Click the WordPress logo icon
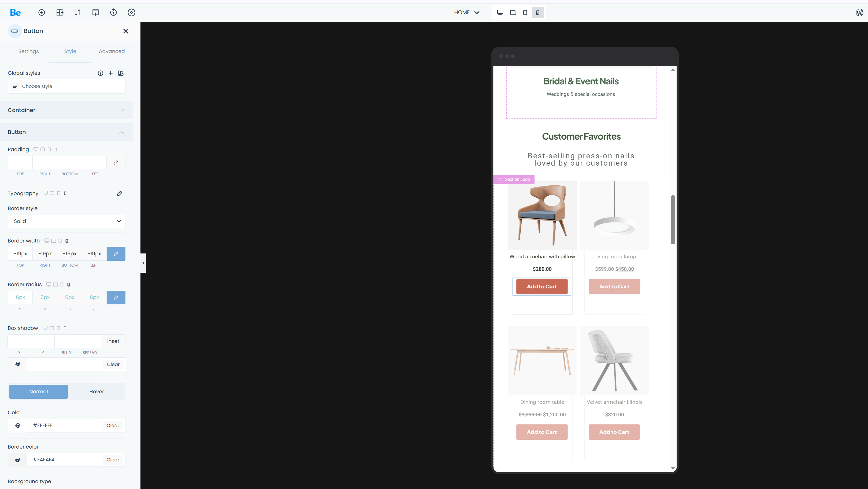Image resolution: width=868 pixels, height=489 pixels. 859,13
